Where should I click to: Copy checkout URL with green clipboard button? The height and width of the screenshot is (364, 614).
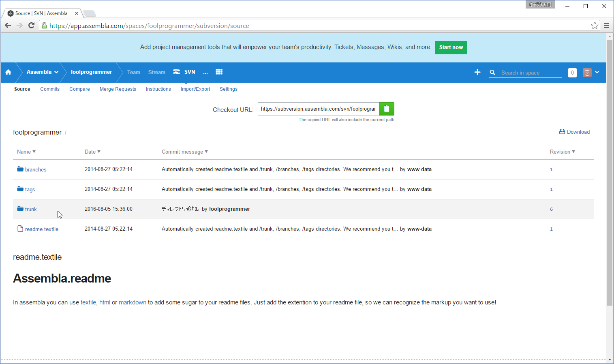(x=387, y=109)
